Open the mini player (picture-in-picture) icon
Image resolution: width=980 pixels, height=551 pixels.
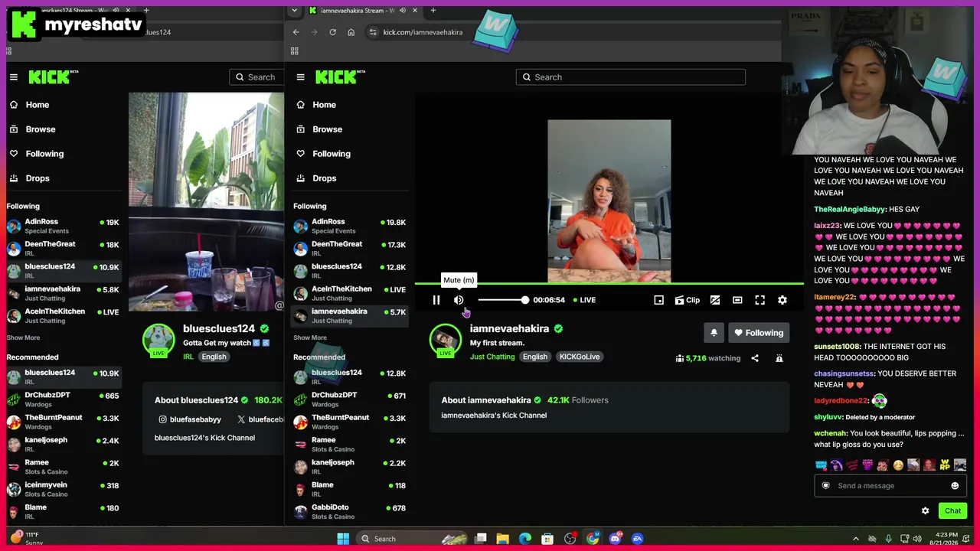point(658,300)
